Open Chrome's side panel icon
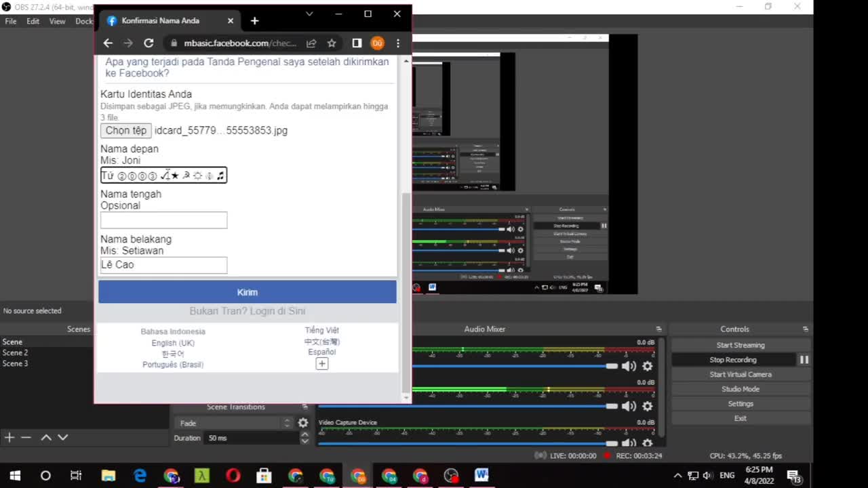Image resolution: width=868 pixels, height=488 pixels. [x=357, y=43]
